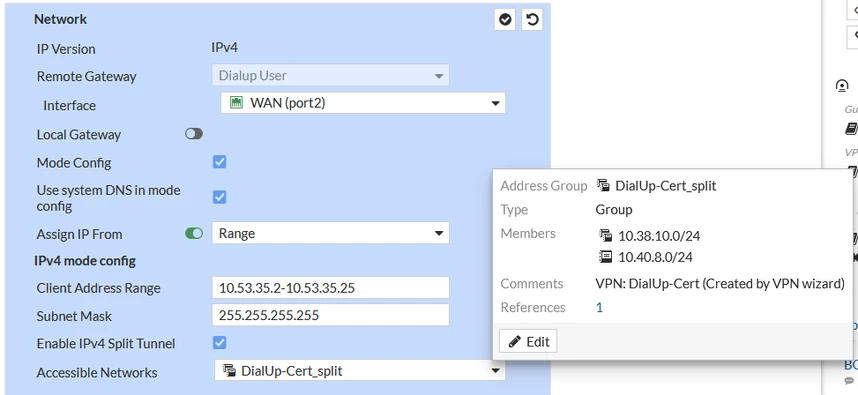
Task: Uncheck Use system DNS in mode config
Action: (219, 197)
